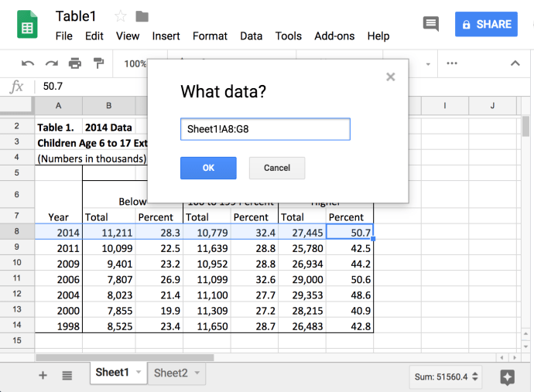Screen dimensions: 534x392
Task: Open the all sheets list icon
Action: [x=67, y=376]
